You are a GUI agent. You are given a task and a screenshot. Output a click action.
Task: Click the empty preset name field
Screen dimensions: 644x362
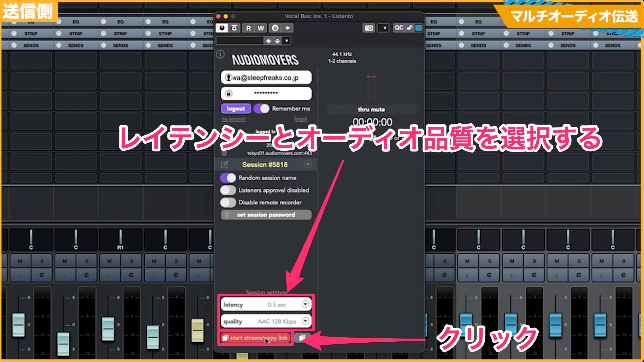click(239, 41)
